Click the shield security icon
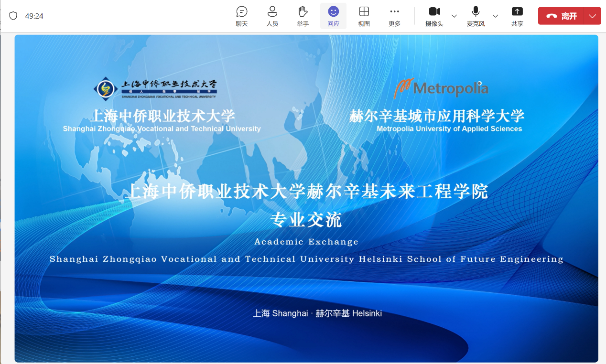 [13, 16]
